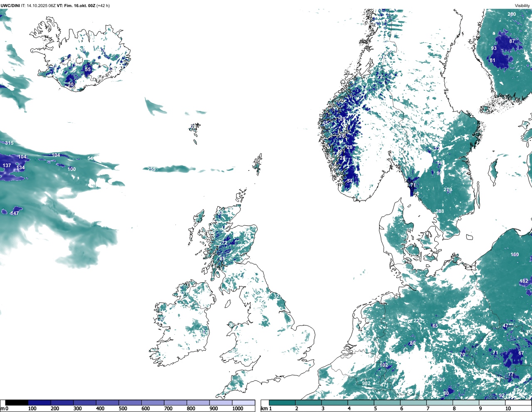Select the UWC/DINI model header text

coord(10,5)
